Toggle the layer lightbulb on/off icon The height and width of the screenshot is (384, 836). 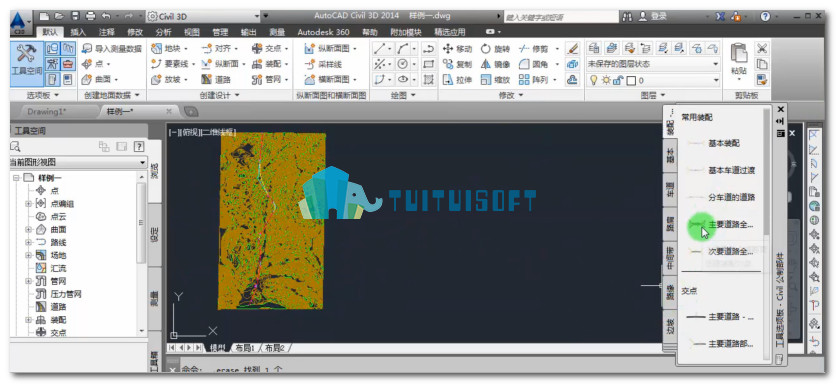coord(593,81)
